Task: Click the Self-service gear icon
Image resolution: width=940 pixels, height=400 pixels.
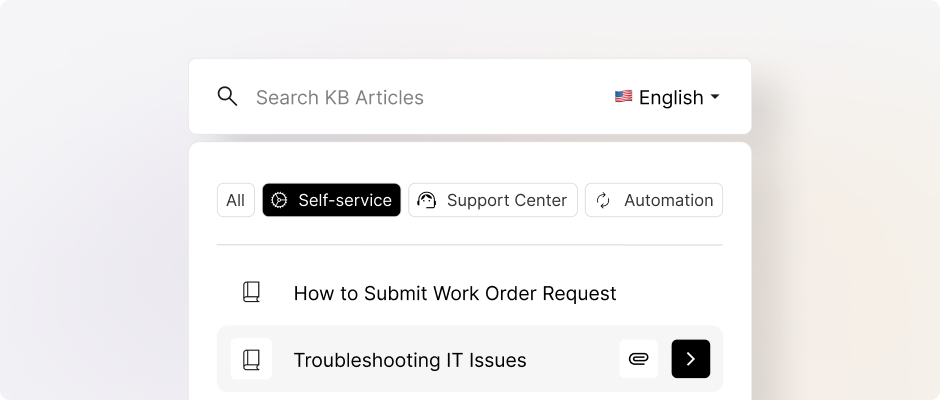Action: (x=280, y=200)
